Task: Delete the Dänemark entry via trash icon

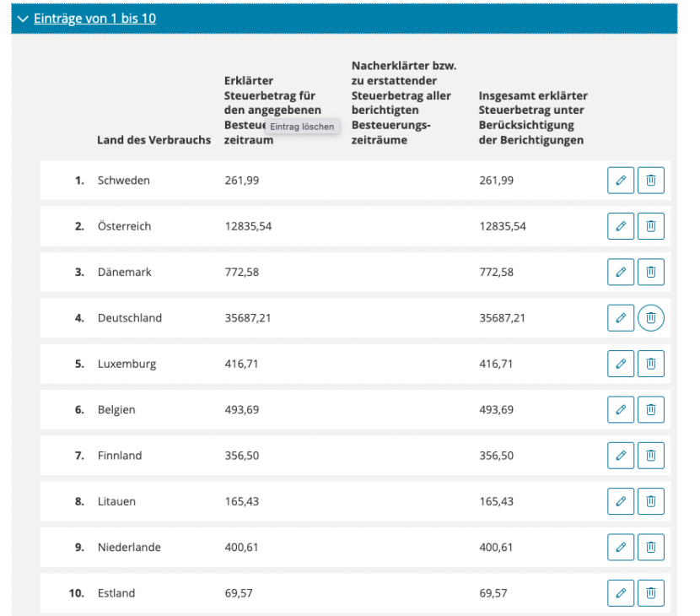Action: click(x=651, y=272)
